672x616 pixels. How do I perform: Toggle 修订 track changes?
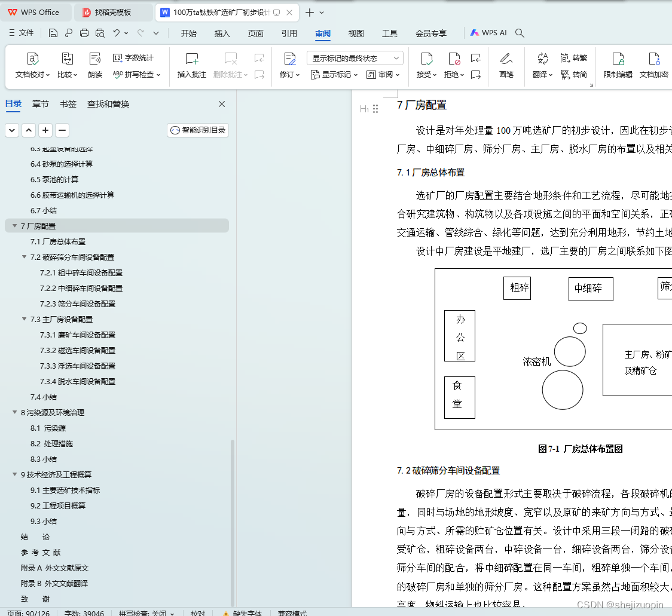(x=290, y=65)
